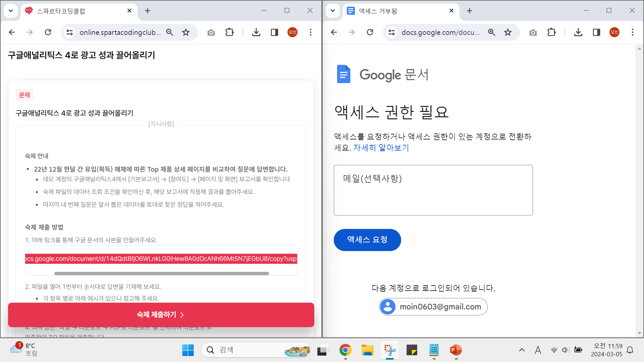The image size is (644, 362).
Task: Toggle the side panel in the Sparta window
Action: [274, 32]
